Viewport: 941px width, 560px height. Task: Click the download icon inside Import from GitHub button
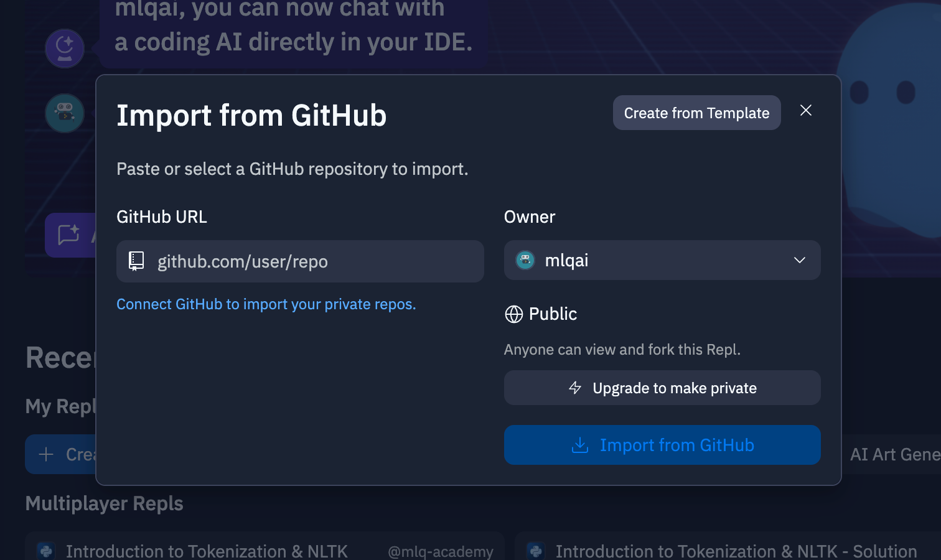click(579, 445)
